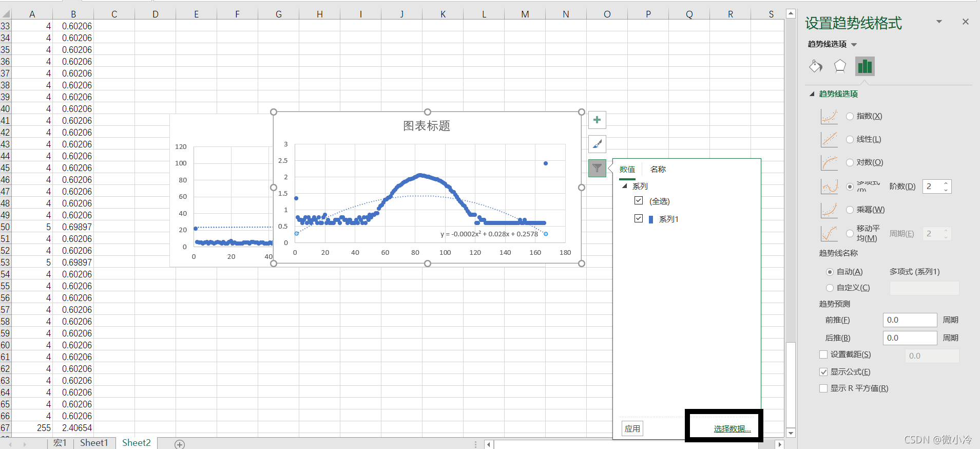Select row 53 header
This screenshot has height=449, width=980.
point(6,263)
